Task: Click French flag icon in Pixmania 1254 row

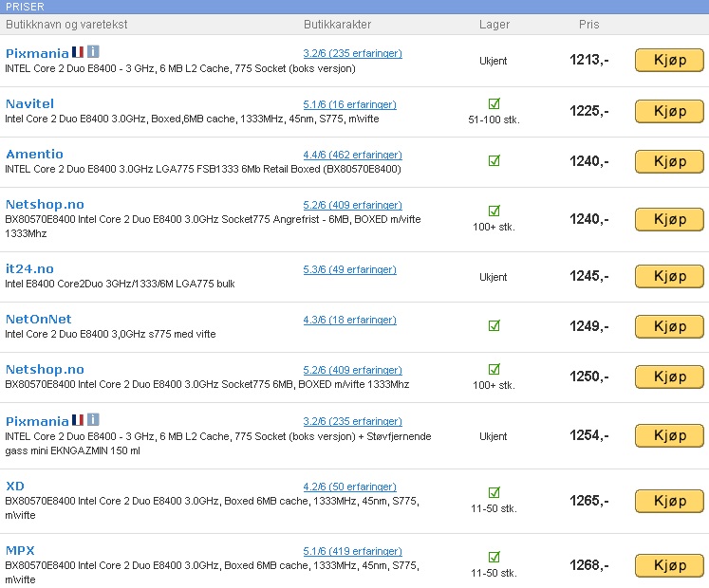Action: (x=78, y=420)
